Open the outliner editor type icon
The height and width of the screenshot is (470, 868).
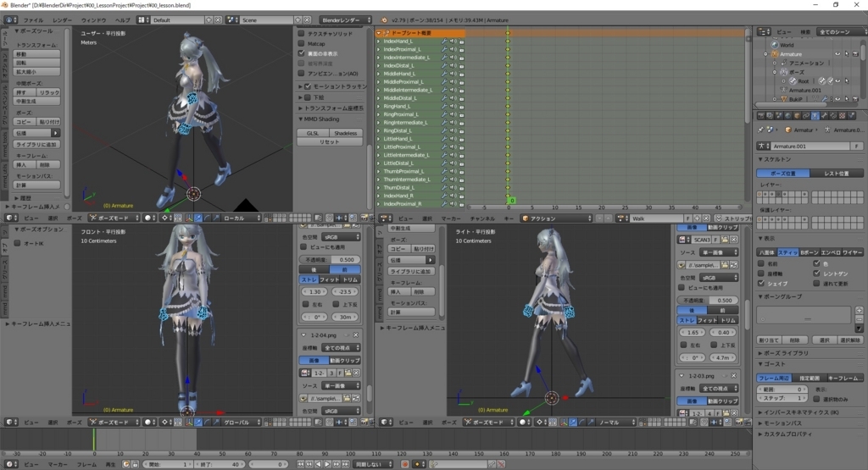pyautogui.click(x=764, y=31)
